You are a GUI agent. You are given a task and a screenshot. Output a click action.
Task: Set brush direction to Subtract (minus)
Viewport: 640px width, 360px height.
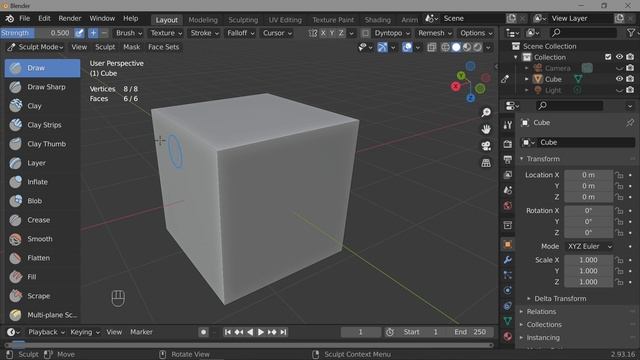pyautogui.click(x=104, y=33)
